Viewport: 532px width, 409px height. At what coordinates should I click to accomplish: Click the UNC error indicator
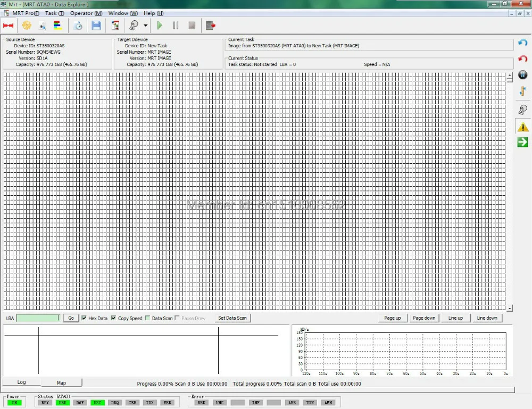(x=220, y=403)
